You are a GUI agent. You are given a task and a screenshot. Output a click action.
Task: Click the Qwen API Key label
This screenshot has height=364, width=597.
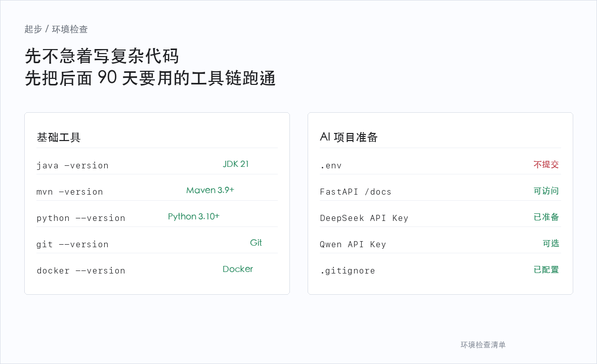(353, 244)
